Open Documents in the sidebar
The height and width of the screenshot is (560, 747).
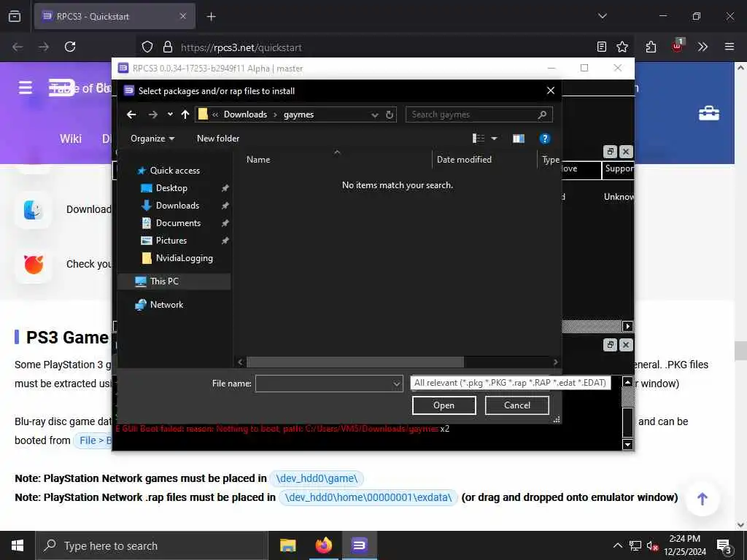pos(178,223)
